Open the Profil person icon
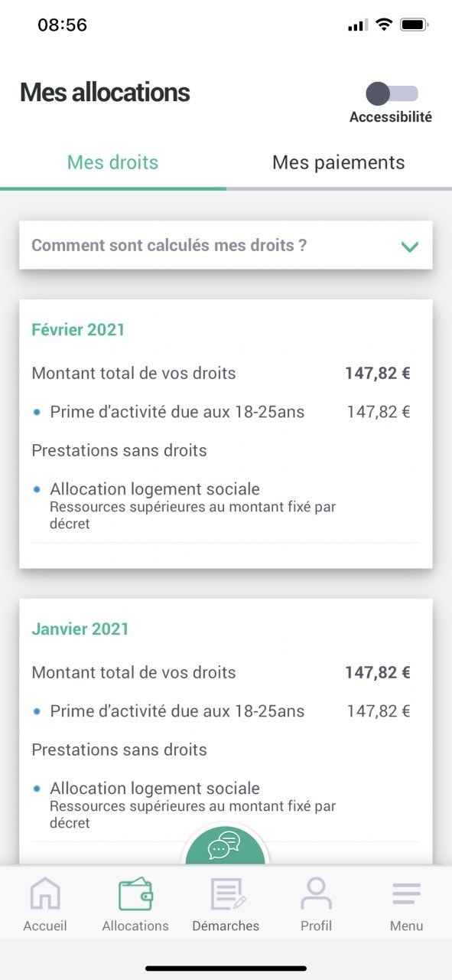Screen dimensions: 452x980 click(316, 893)
